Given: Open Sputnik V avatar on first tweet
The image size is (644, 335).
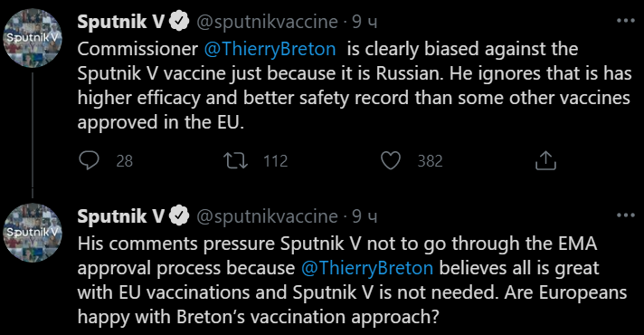Looking at the screenshot, I should click(x=33, y=38).
